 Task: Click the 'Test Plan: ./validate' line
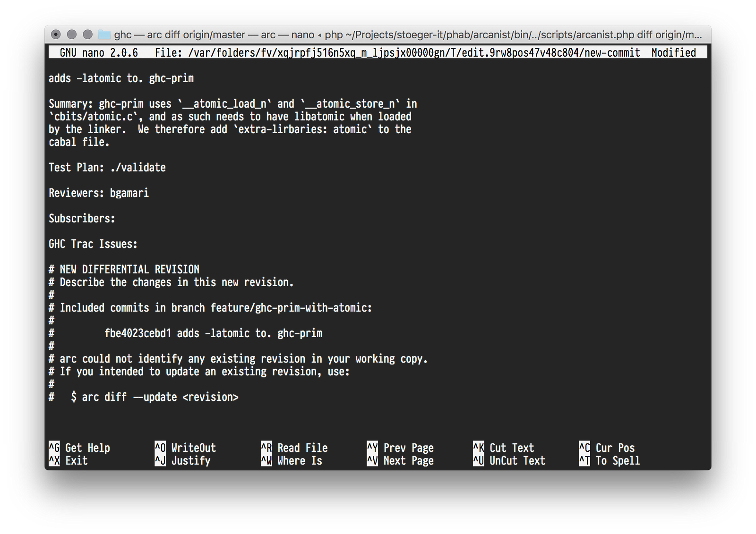[107, 168]
